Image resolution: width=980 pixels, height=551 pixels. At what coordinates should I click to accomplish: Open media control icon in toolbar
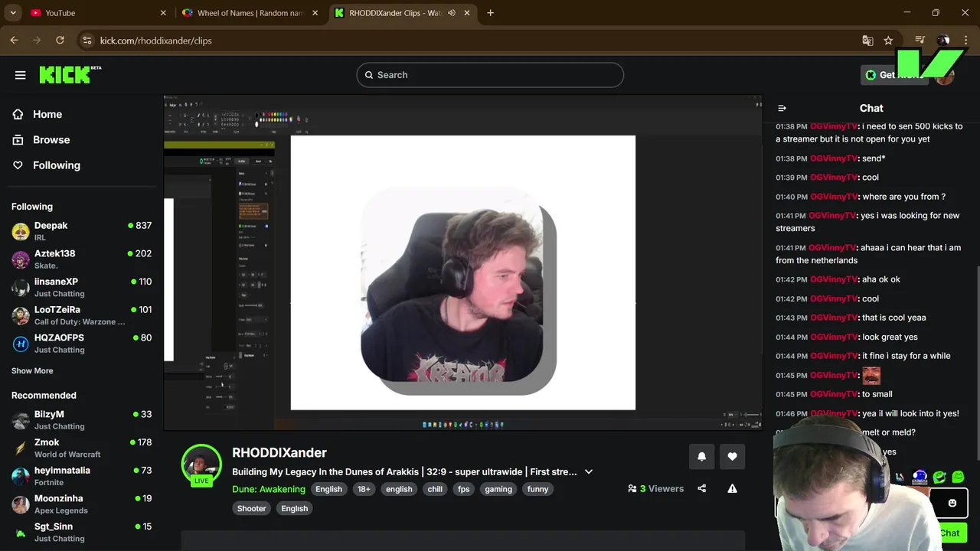coord(920,41)
